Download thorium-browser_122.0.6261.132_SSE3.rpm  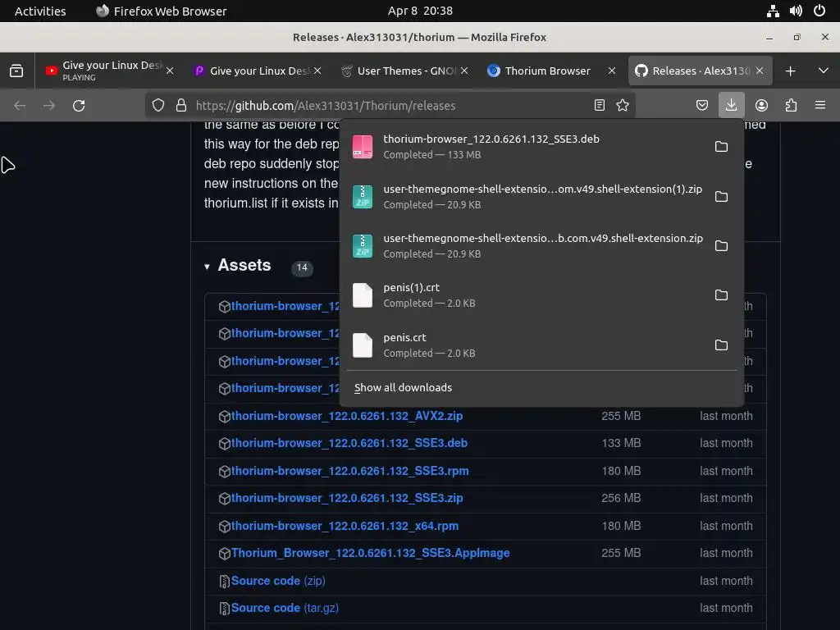349,471
